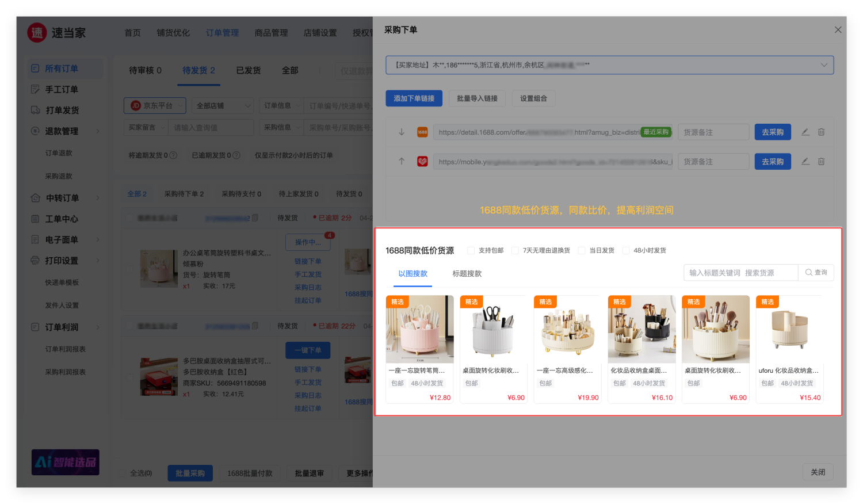This screenshot has height=504, width=863.
Task: Switch to the 标题搜款 tab
Action: pos(467,274)
